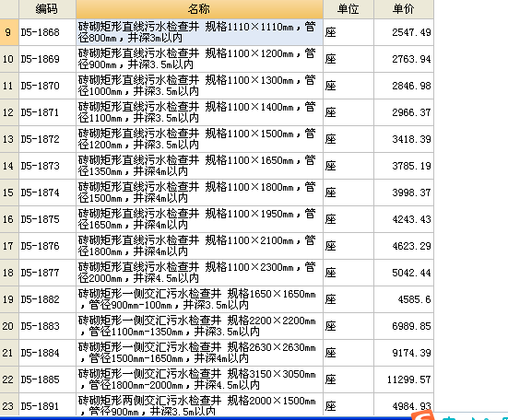The image size is (508, 420).
Task: Select code cell D5-1883
Action: coord(47,326)
